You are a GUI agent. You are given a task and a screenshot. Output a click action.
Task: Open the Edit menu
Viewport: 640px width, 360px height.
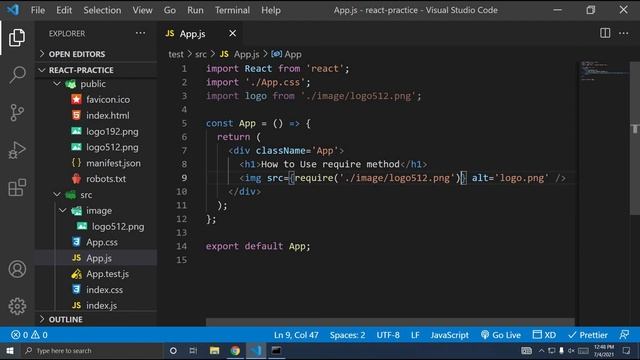pyautogui.click(x=64, y=10)
